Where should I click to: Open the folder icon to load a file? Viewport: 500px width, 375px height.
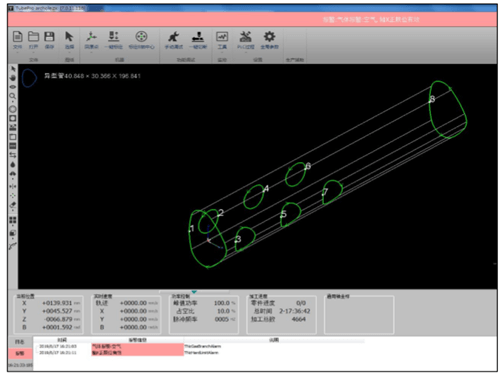pyautogui.click(x=33, y=37)
